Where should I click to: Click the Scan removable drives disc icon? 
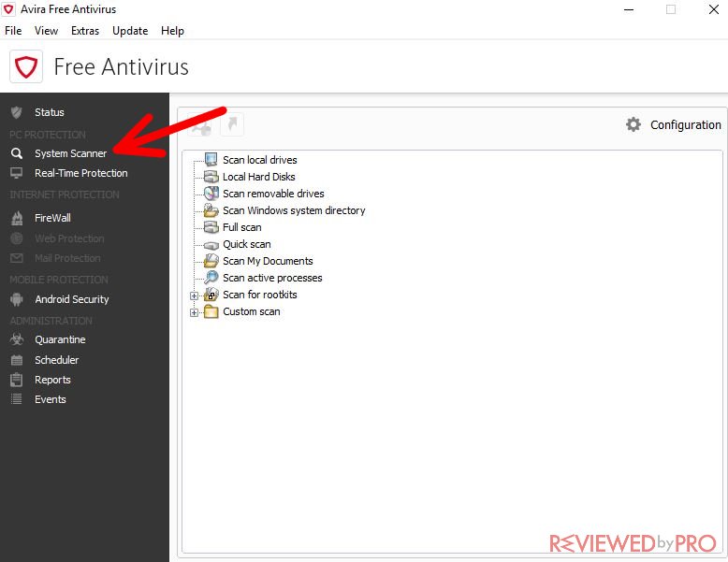pyautogui.click(x=211, y=194)
